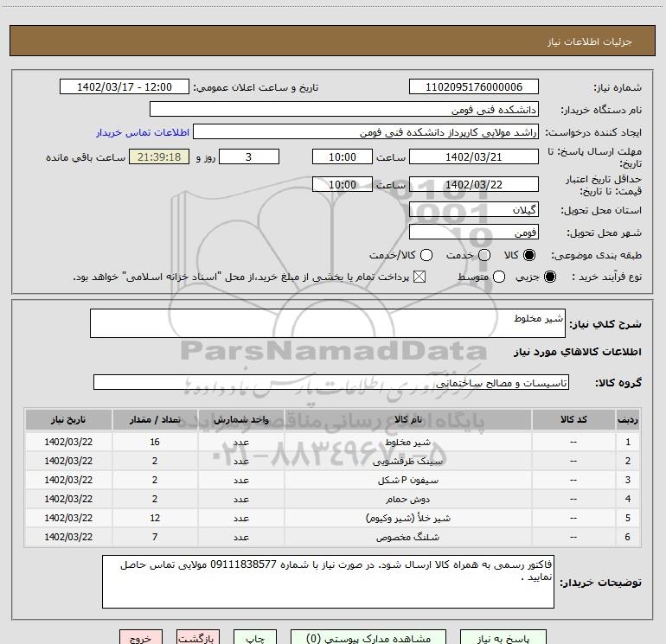Select the خدمت radio button

pos(484,255)
